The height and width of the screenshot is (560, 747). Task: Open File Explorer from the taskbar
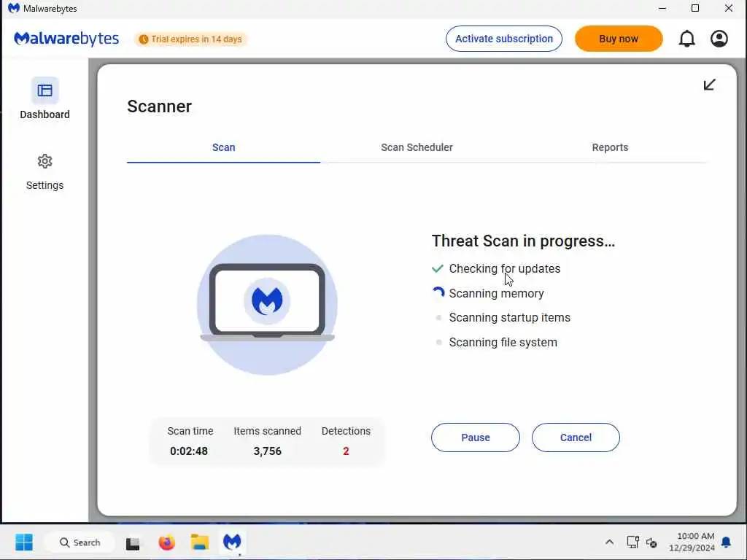(x=200, y=542)
